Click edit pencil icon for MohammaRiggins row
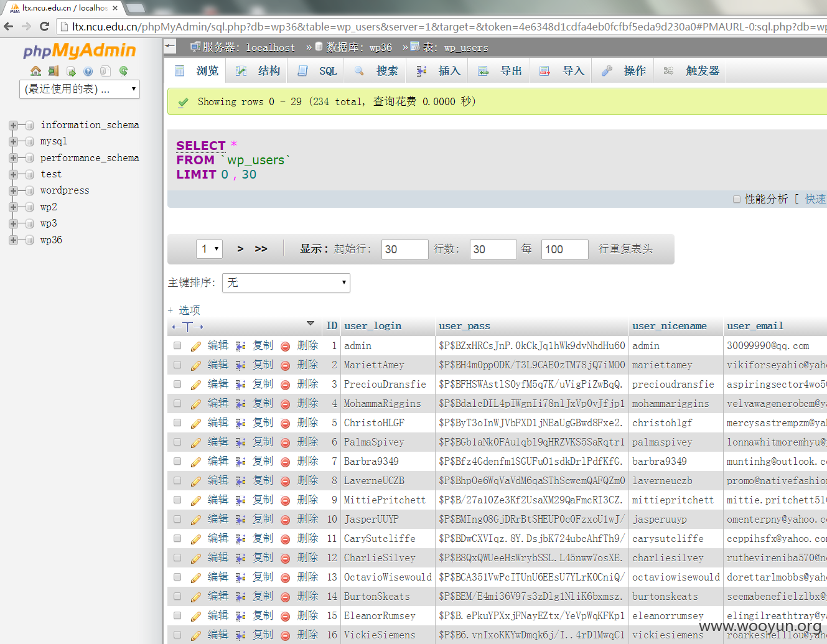This screenshot has height=644, width=827. pos(196,404)
